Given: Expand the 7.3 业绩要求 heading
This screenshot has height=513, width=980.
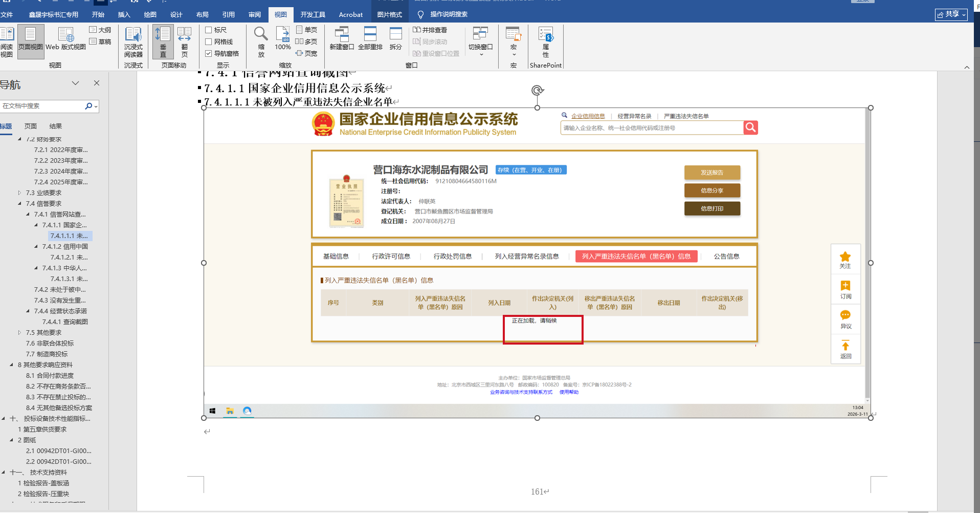Looking at the screenshot, I should pos(20,193).
